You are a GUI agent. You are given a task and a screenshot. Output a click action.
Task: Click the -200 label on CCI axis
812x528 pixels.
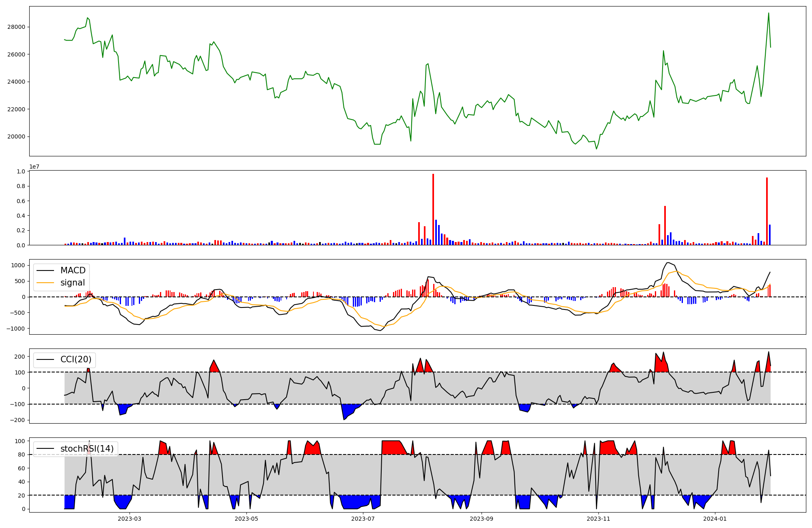[x=17, y=420]
